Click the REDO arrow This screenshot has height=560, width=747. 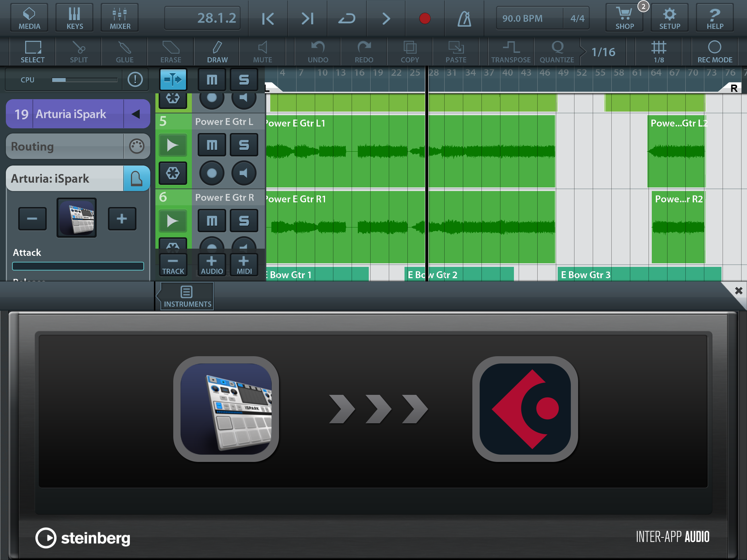pos(364,52)
